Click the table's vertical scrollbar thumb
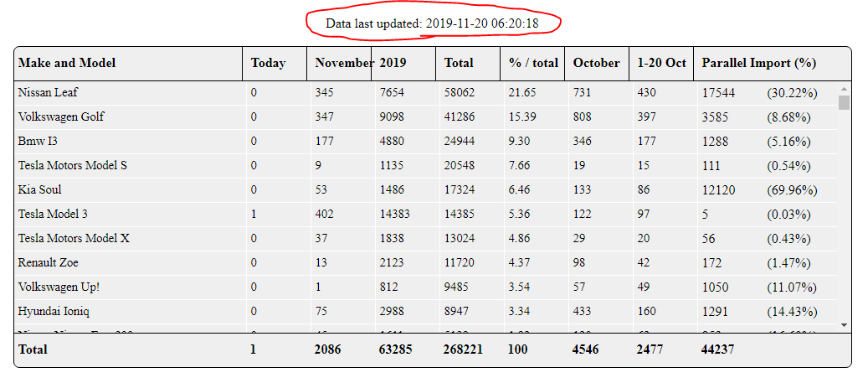Screen dimensions: 868x383 click(844, 103)
